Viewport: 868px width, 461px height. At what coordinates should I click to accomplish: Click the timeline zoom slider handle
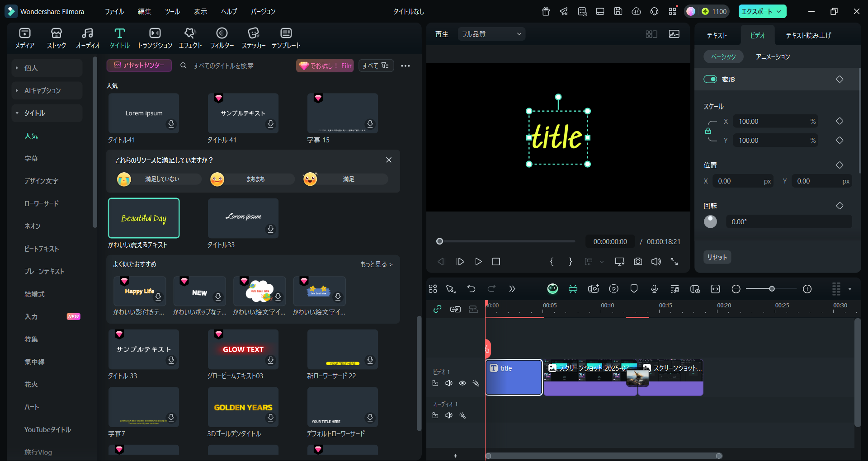tap(772, 289)
